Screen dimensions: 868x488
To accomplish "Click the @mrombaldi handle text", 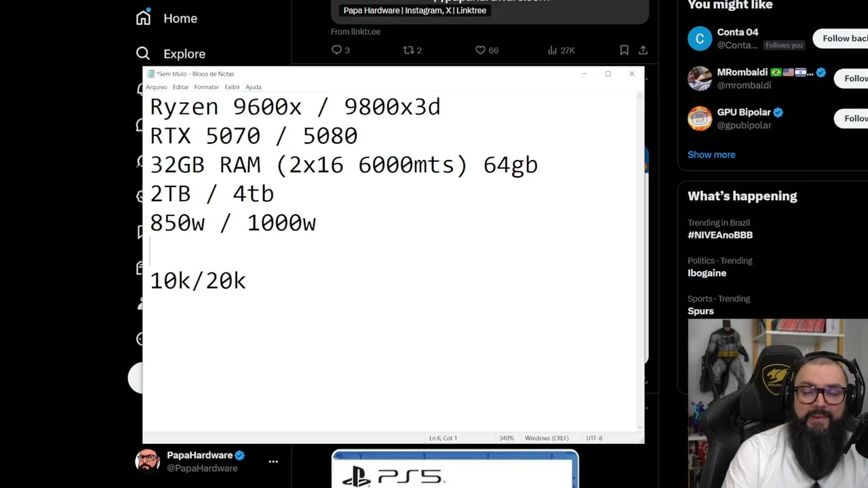I will click(744, 85).
